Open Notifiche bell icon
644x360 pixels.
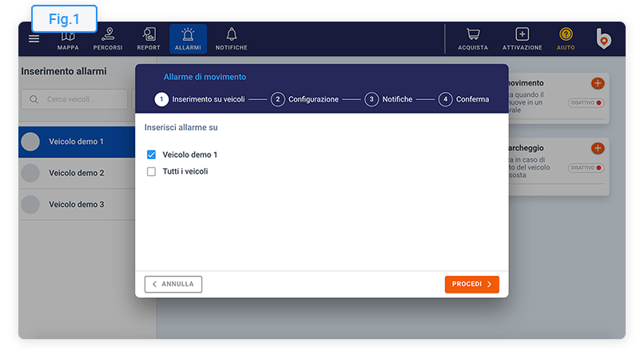click(232, 39)
